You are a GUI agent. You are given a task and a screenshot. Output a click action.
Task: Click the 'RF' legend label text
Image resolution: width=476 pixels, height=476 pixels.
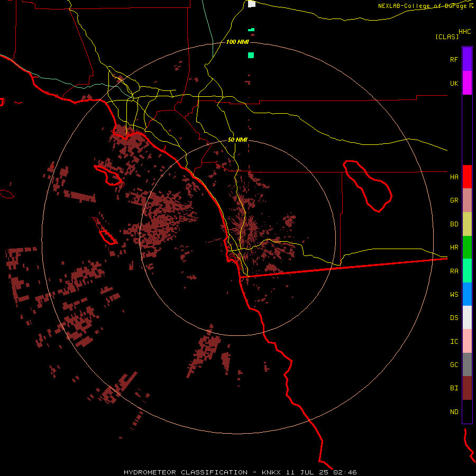(x=454, y=59)
